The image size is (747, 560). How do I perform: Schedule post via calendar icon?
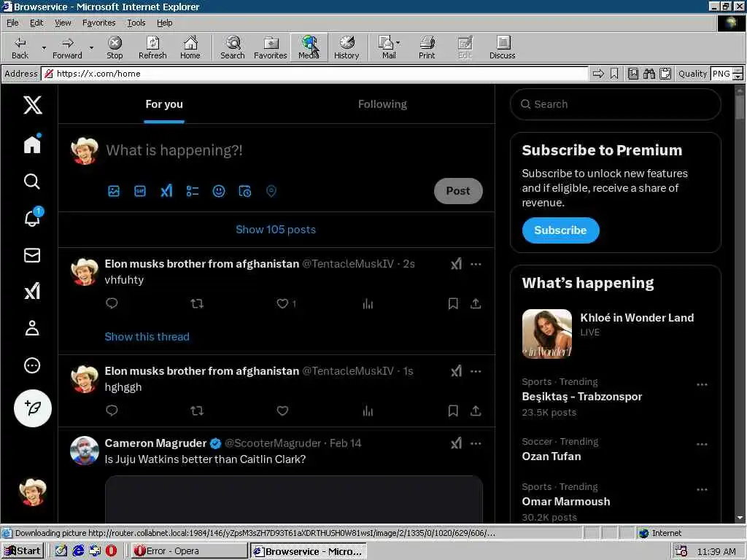coord(245,192)
